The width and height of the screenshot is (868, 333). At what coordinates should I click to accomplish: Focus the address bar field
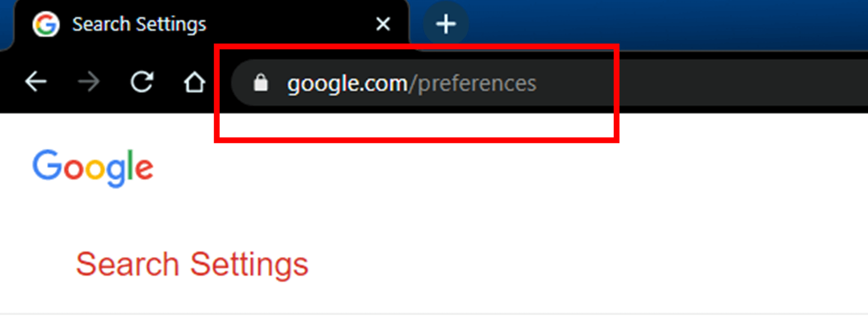549,83
